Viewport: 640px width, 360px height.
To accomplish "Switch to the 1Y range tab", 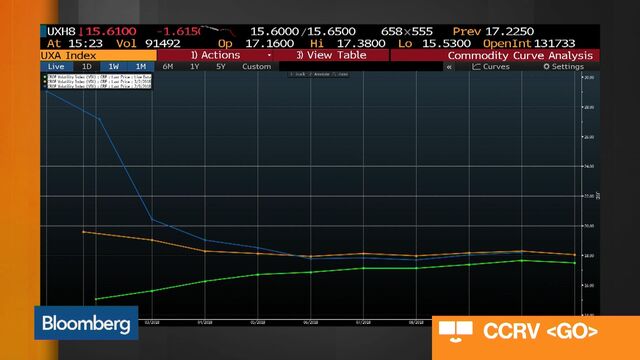I will pyautogui.click(x=195, y=67).
